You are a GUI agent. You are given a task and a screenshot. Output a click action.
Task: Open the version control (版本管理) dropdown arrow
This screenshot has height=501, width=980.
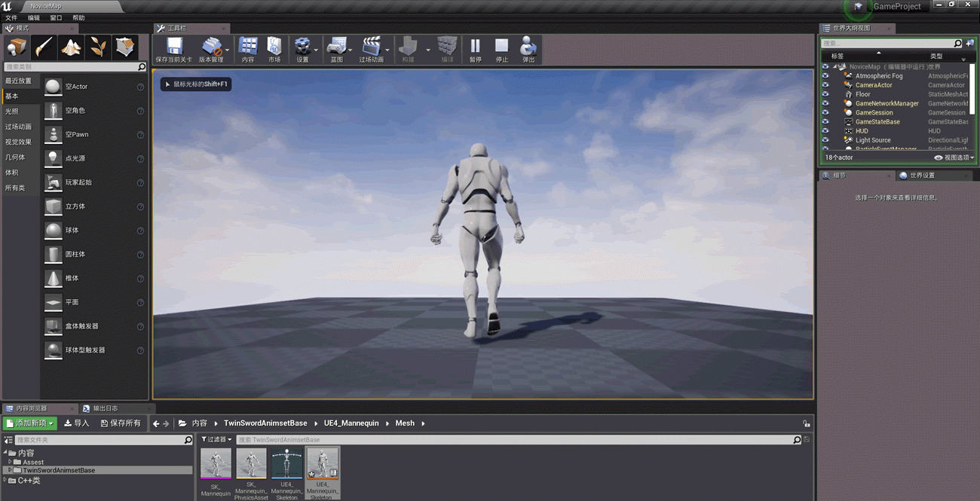(x=228, y=50)
